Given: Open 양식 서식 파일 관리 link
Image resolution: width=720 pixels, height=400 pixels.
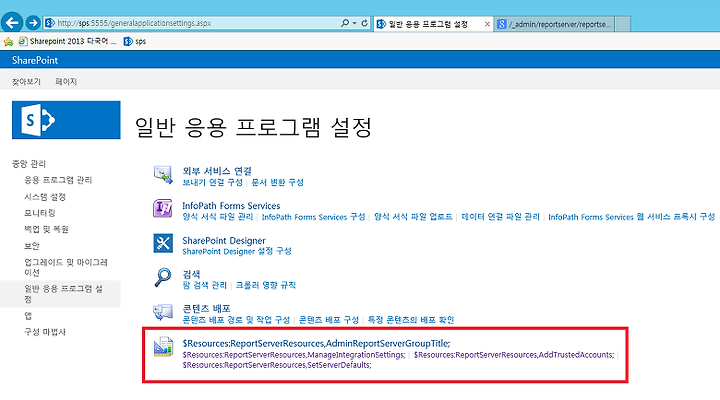Looking at the screenshot, I should pyautogui.click(x=218, y=217).
